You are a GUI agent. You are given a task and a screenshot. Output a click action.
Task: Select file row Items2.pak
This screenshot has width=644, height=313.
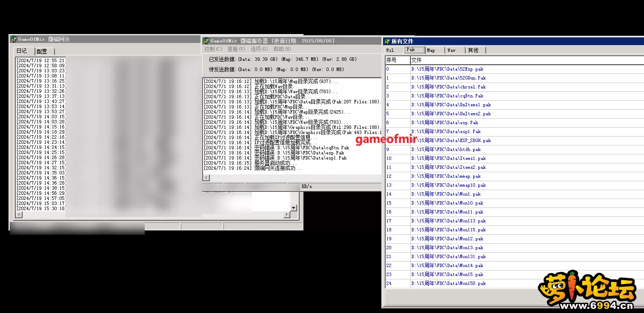point(515,167)
